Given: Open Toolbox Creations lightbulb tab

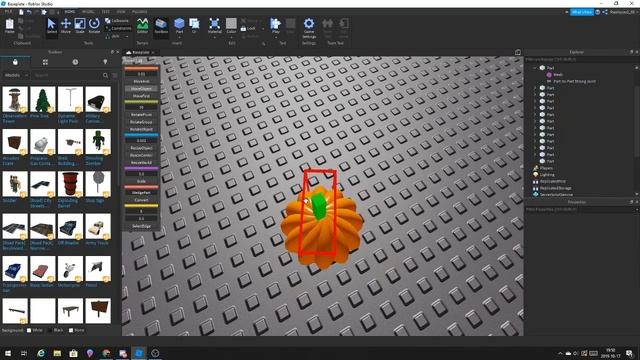Looking at the screenshot, I should [105, 62].
